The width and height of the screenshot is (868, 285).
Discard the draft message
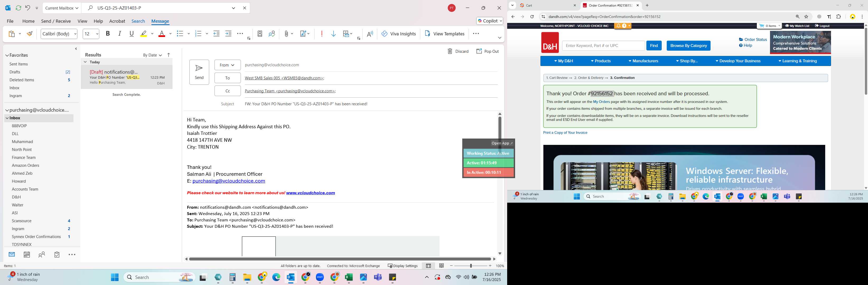tap(458, 51)
